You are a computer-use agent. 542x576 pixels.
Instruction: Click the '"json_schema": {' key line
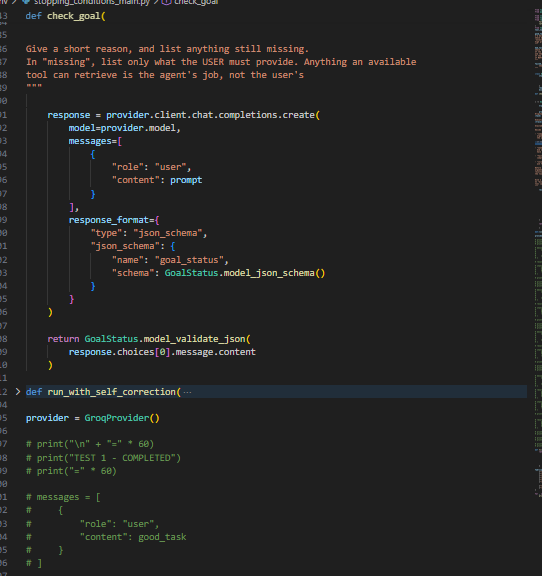coord(133,246)
